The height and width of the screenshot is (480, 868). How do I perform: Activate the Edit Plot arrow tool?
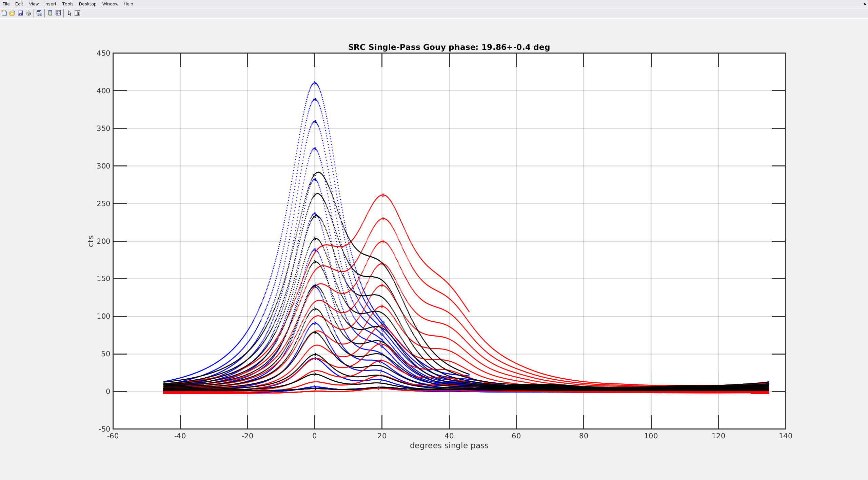(69, 13)
